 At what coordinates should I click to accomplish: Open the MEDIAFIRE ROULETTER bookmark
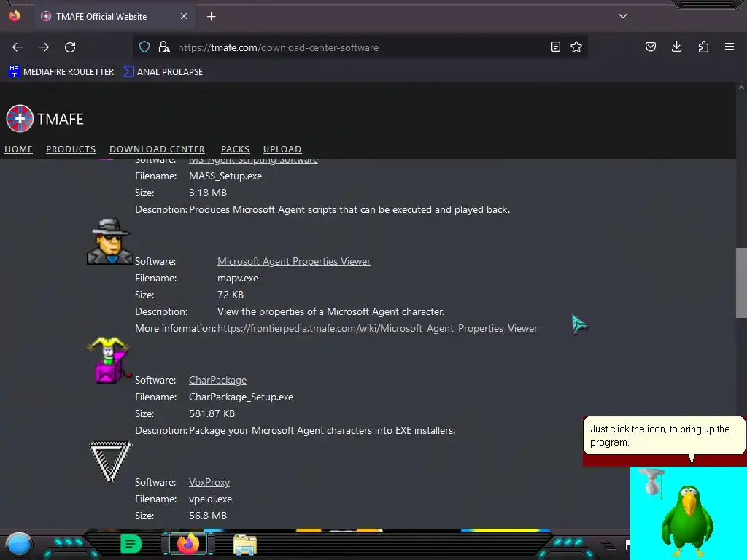click(x=61, y=72)
